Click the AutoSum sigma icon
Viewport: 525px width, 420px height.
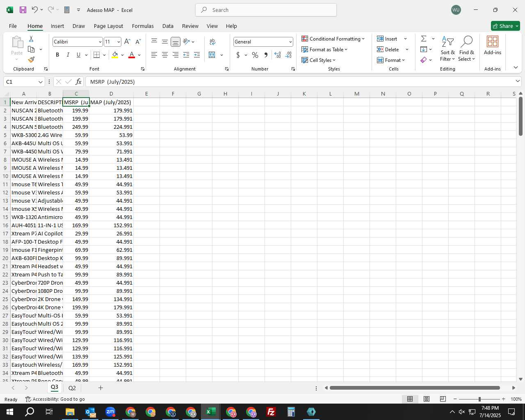(424, 39)
